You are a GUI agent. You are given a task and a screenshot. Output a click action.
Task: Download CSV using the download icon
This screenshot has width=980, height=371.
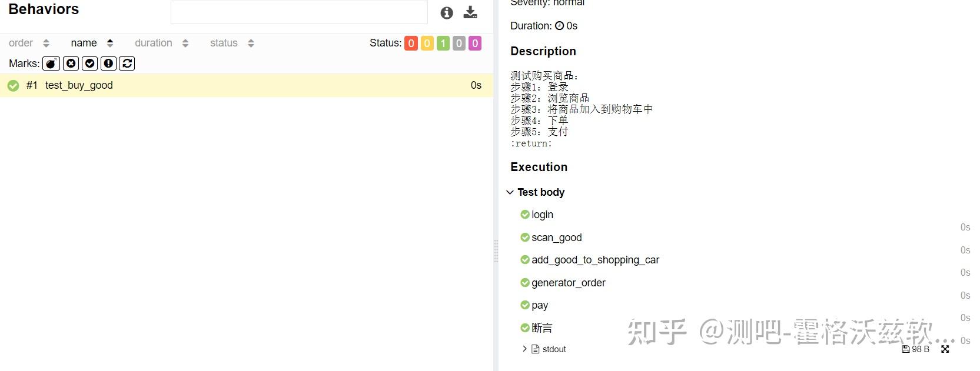click(x=470, y=12)
